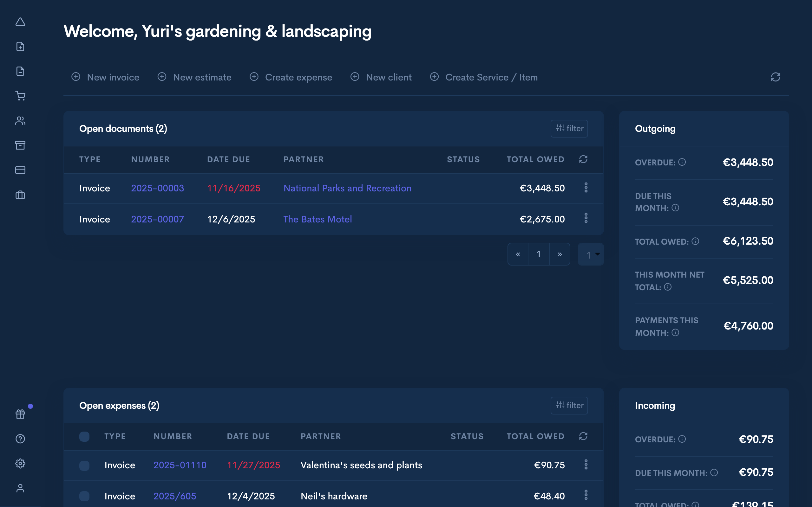Viewport: 812px width, 507px height.
Task: Open the help question mark icon
Action: (x=21, y=439)
